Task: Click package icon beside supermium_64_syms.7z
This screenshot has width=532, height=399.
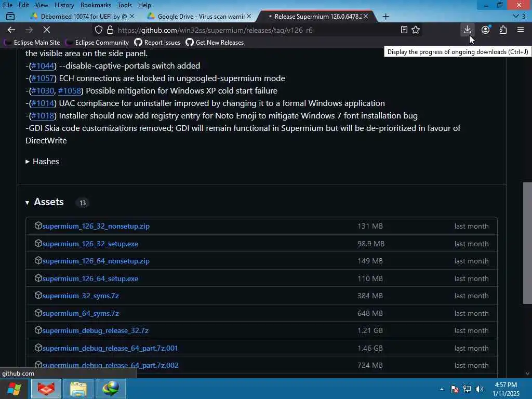Action: [x=38, y=313]
